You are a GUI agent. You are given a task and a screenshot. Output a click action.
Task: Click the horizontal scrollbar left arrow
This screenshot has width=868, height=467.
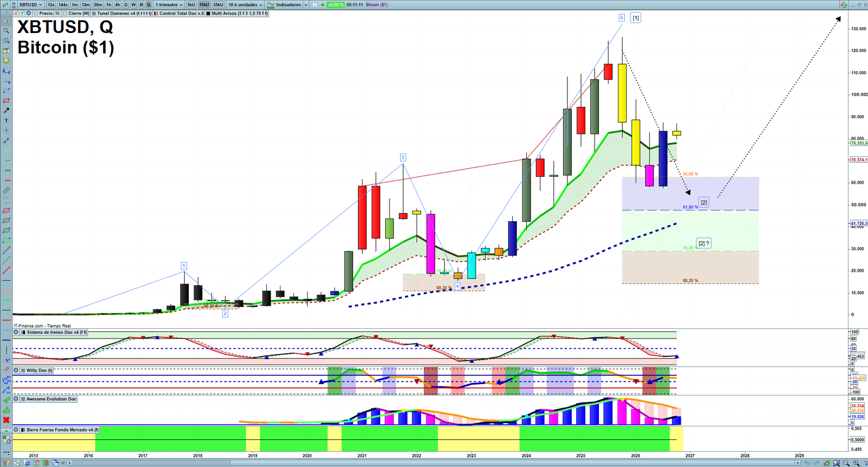(70, 463)
